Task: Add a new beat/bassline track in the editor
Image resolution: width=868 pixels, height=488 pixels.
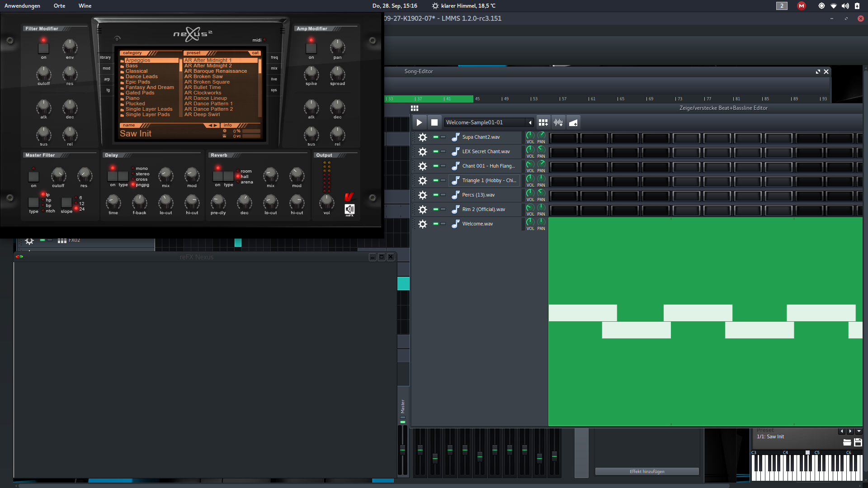Action: pyautogui.click(x=543, y=122)
